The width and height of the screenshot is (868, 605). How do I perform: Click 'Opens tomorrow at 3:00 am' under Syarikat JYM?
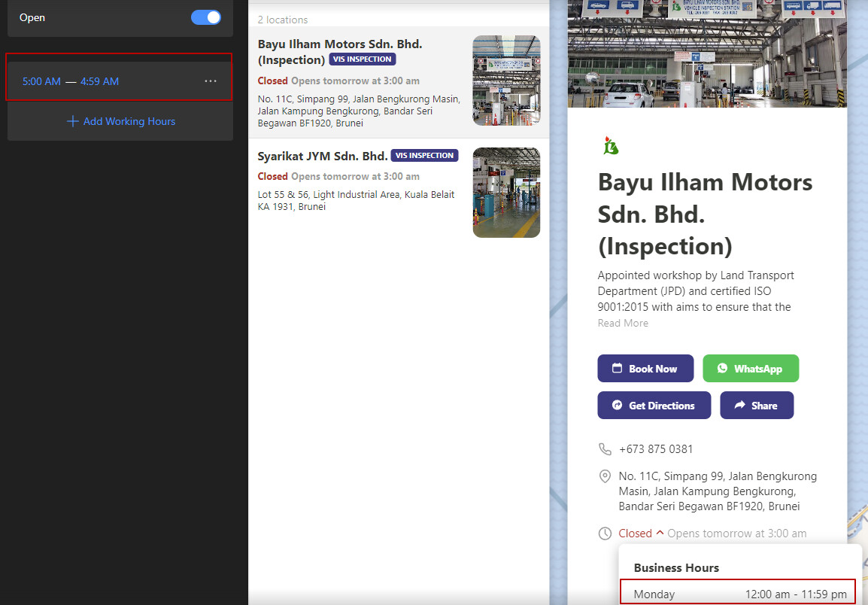(355, 177)
